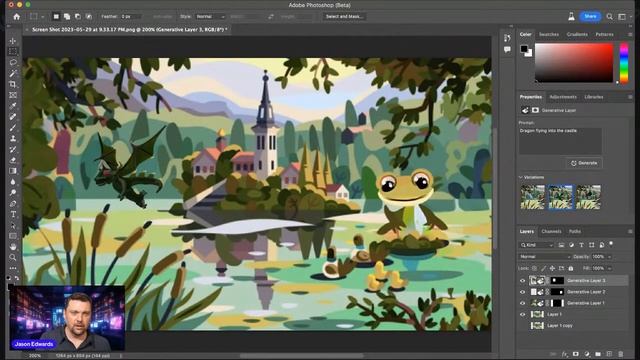Switch to the Patterns tab
640x360 pixels.
coord(604,35)
